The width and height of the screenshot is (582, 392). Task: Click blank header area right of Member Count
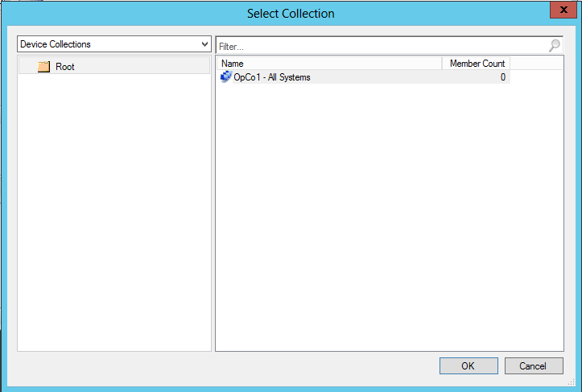point(536,64)
